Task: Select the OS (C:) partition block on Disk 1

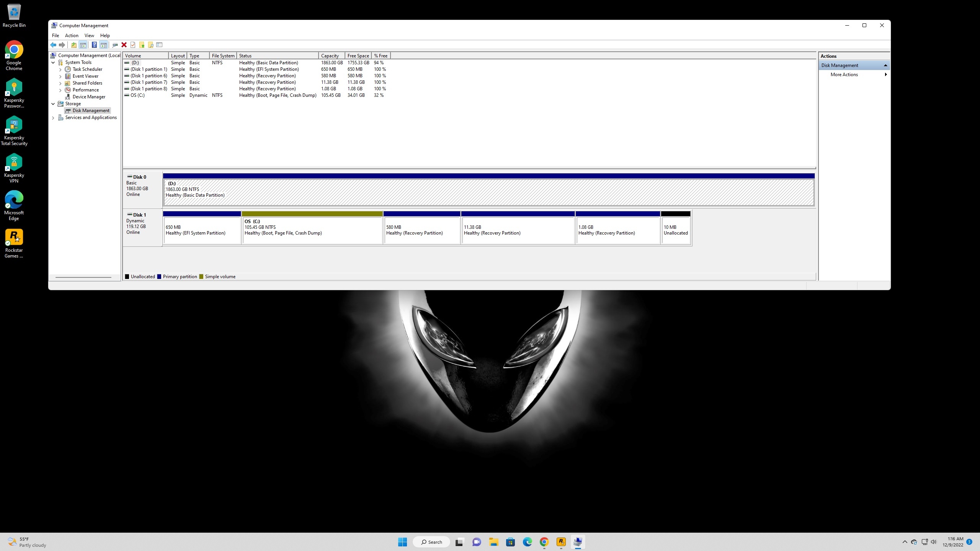Action: pos(312,227)
